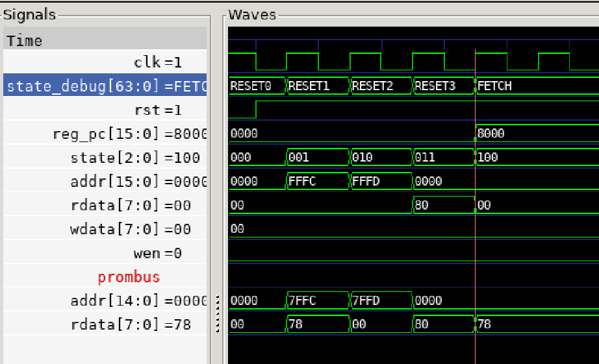Click the 0000 value in reg_pc waveform
The width and height of the screenshot is (599, 364).
(244, 134)
